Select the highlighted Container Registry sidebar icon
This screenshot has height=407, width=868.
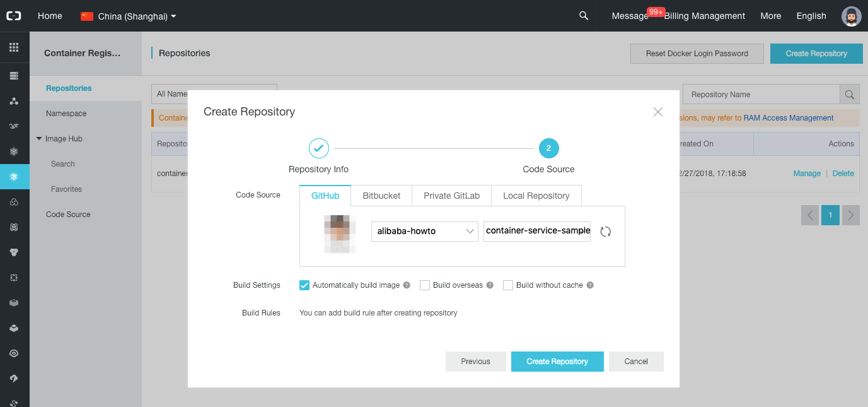(x=14, y=177)
